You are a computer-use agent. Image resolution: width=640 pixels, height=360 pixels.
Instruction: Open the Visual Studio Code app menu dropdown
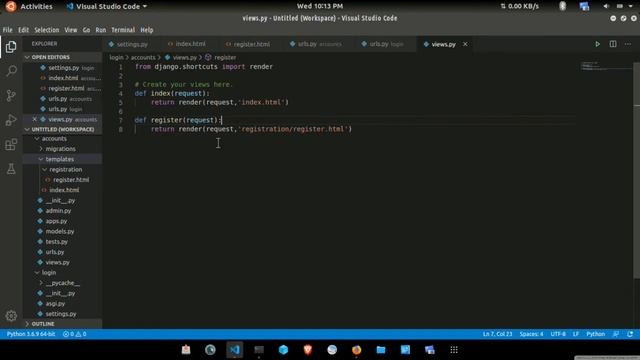(x=107, y=6)
